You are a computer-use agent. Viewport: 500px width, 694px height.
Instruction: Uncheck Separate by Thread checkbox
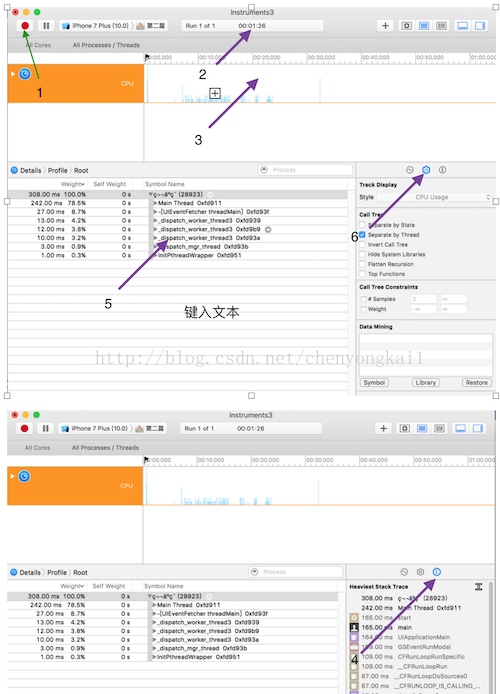click(x=362, y=235)
